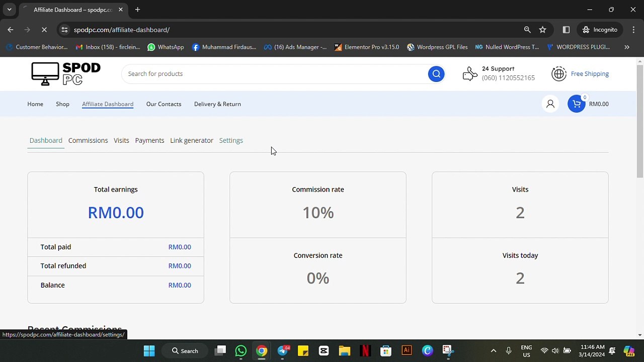The width and height of the screenshot is (644, 362).
Task: Open the tab search dropdown arrow
Action: [x=9, y=10]
